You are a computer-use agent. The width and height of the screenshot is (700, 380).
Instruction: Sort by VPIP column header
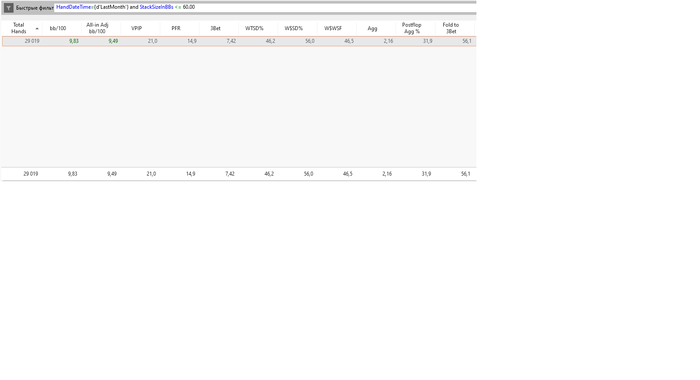136,28
